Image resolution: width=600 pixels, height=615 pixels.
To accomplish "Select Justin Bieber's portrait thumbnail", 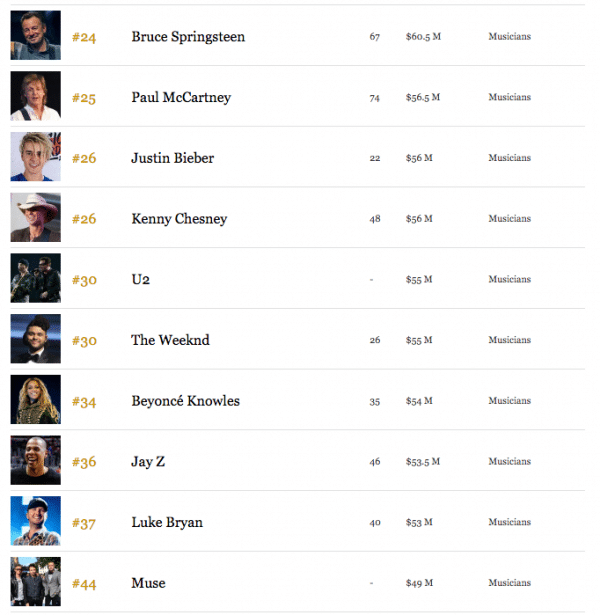I will click(36, 156).
